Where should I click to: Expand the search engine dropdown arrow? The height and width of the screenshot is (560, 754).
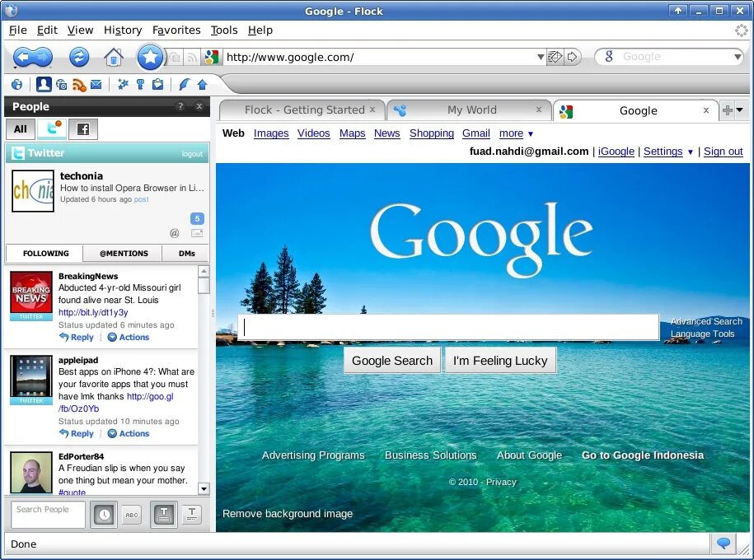[738, 57]
